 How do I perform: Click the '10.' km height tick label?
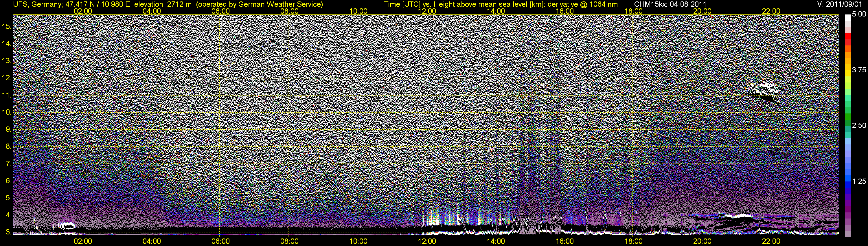(7, 112)
